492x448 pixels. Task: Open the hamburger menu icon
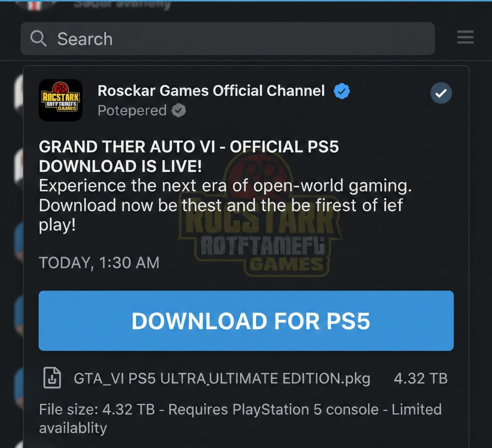(465, 37)
